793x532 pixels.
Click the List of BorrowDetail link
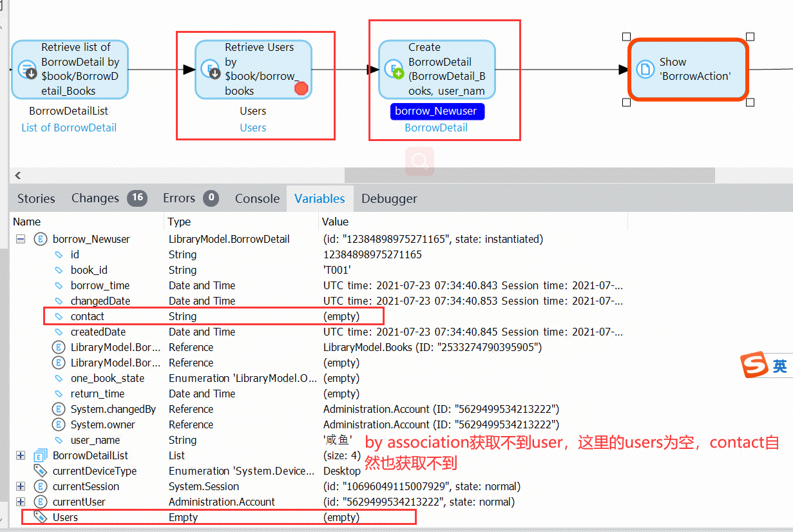point(69,128)
